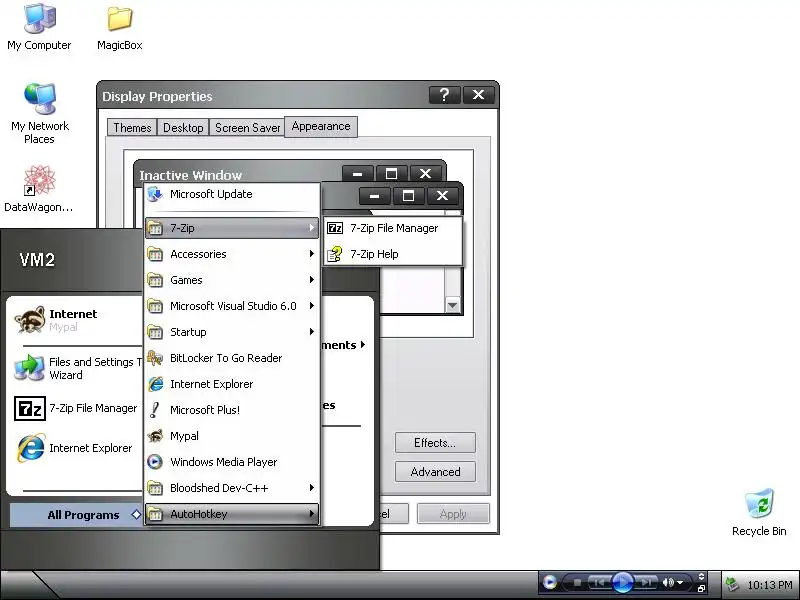This screenshot has height=600, width=800.
Task: Expand the 7-Zip folder submenu
Action: (x=232, y=228)
